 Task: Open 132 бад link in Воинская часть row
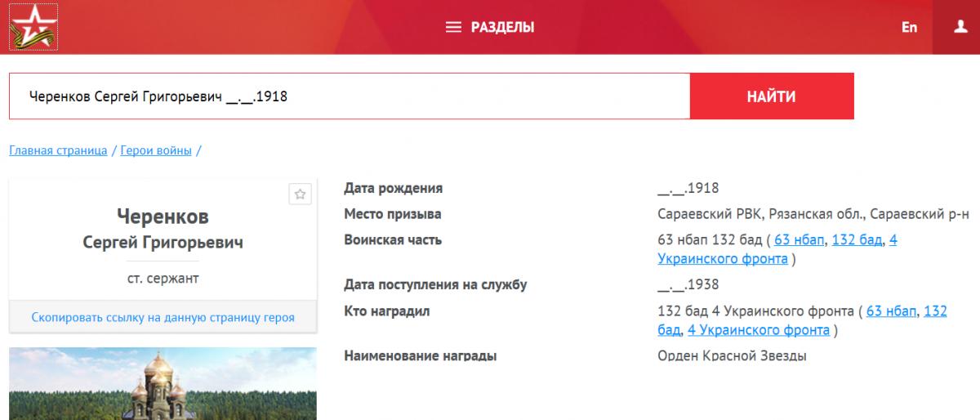857,239
